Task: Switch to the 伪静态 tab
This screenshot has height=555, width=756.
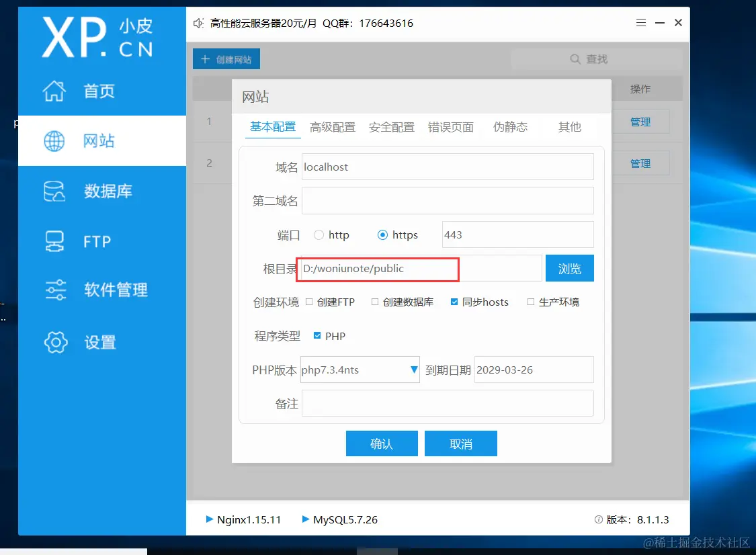Action: coord(510,127)
